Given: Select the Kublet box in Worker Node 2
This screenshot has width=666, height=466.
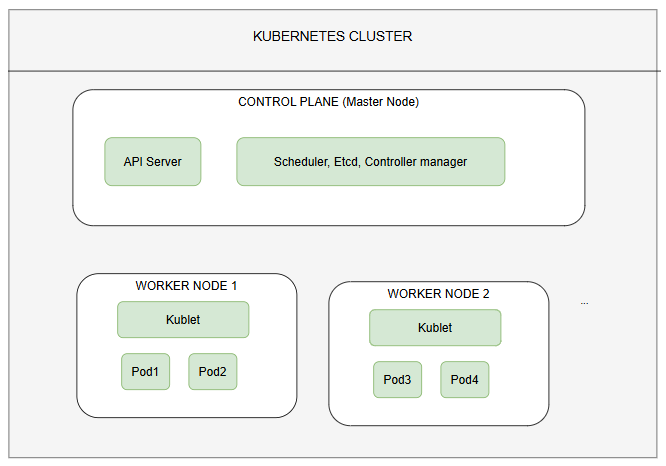Looking at the screenshot, I should [x=435, y=328].
